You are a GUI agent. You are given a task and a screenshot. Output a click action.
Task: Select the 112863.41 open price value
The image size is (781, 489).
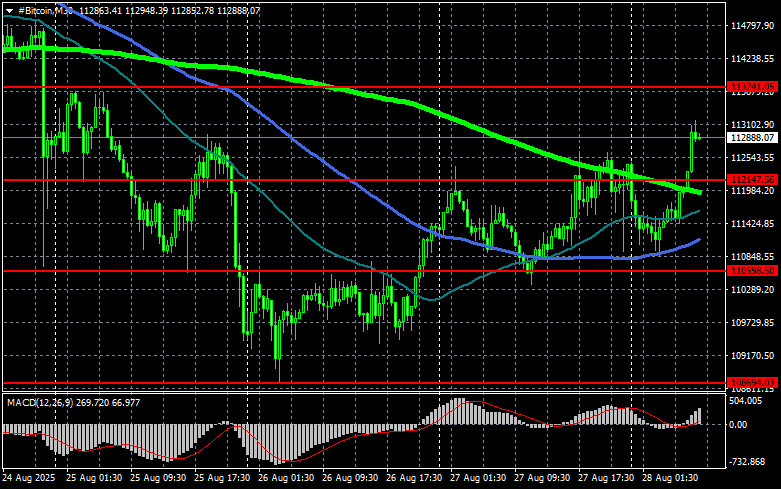coord(100,10)
